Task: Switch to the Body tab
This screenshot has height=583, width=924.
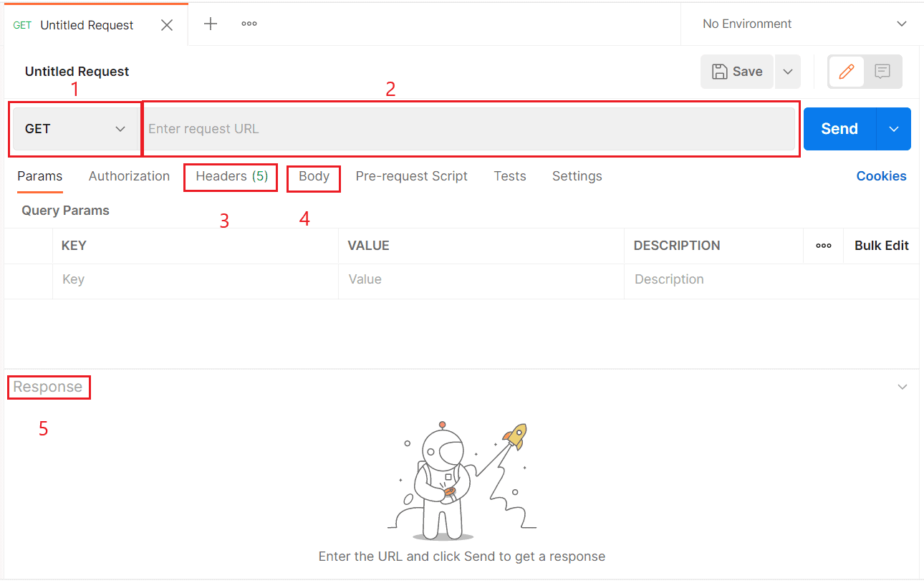Action: [313, 176]
